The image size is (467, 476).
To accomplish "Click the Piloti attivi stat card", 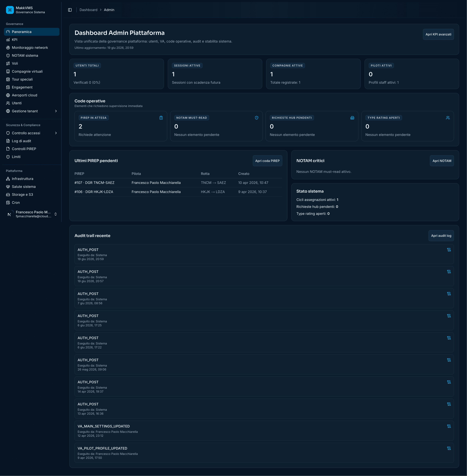I will point(412,74).
